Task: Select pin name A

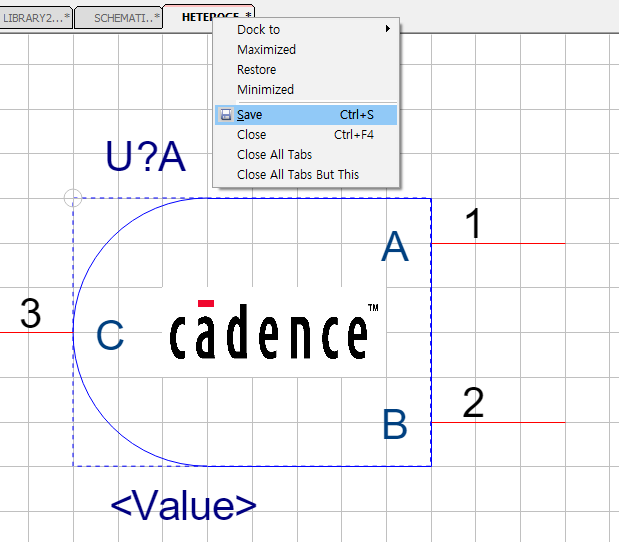Action: pos(395,246)
